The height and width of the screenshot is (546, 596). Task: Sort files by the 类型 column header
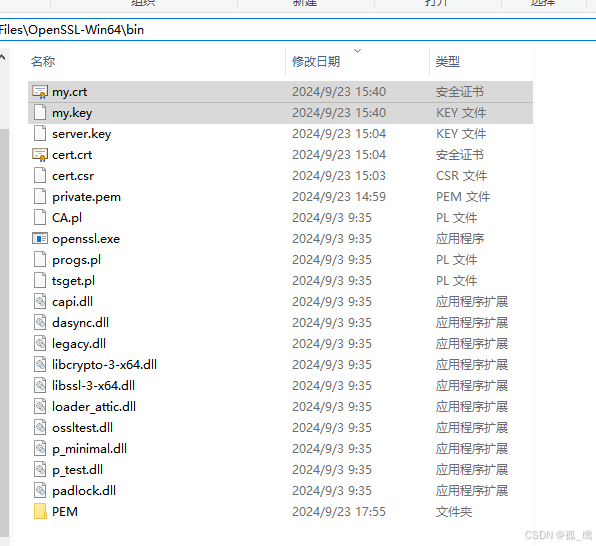[x=448, y=61]
